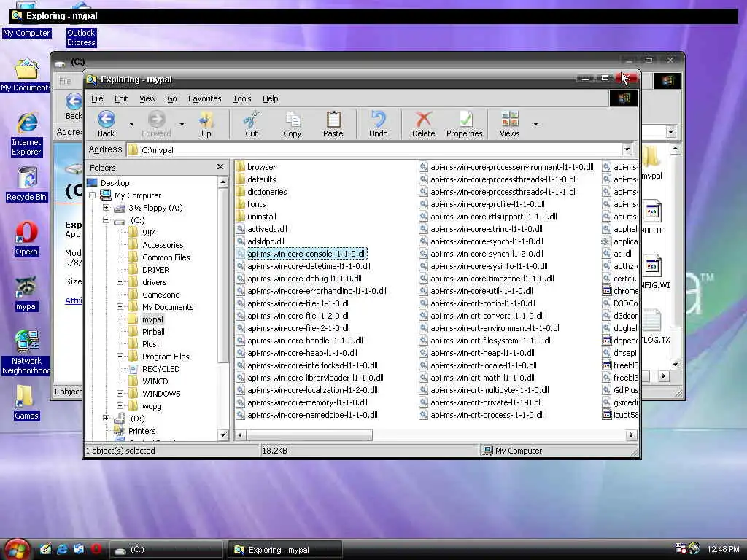Open the Tools menu
Image resolution: width=747 pixels, height=560 pixels.
[241, 98]
